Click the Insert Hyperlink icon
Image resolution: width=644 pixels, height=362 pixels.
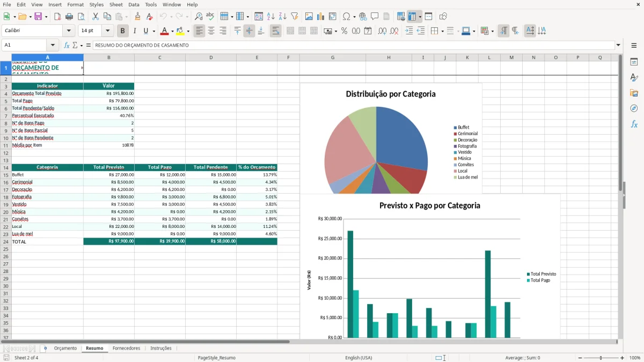tap(363, 17)
